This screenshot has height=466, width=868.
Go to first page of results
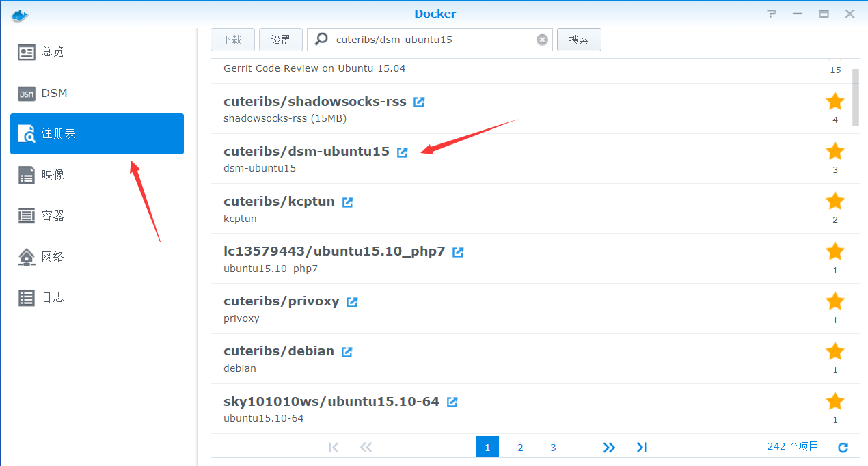334,448
